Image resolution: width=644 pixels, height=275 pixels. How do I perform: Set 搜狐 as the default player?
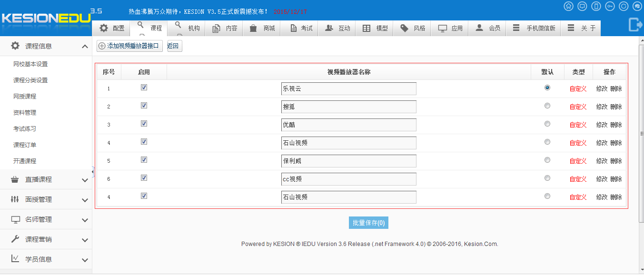pyautogui.click(x=547, y=106)
